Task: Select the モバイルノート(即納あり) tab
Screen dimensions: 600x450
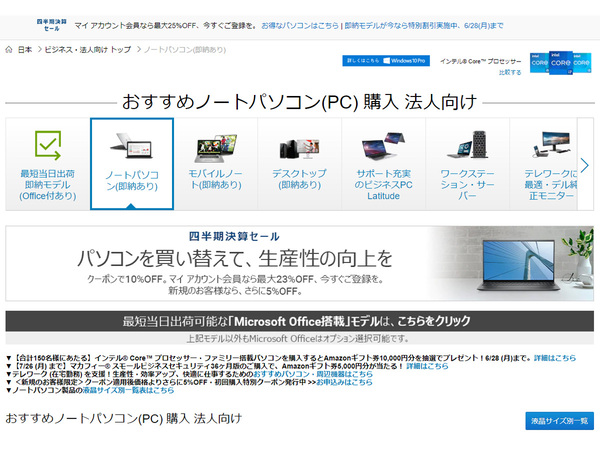Action: point(216,164)
